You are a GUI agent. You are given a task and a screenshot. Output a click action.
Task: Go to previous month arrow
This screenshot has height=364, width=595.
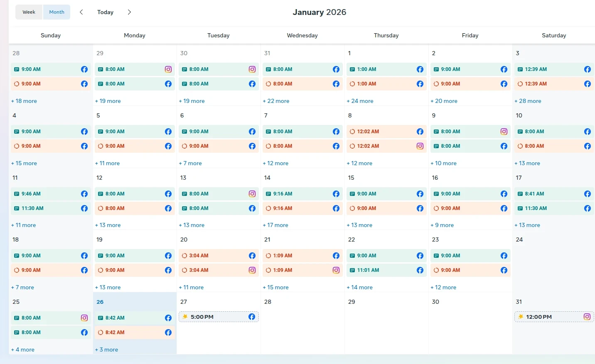pyautogui.click(x=81, y=12)
